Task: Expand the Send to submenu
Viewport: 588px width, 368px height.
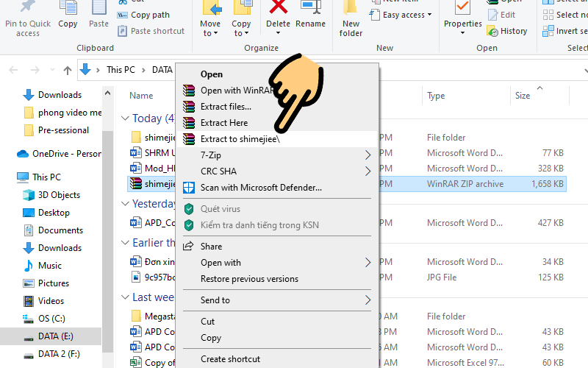Action: (x=277, y=300)
